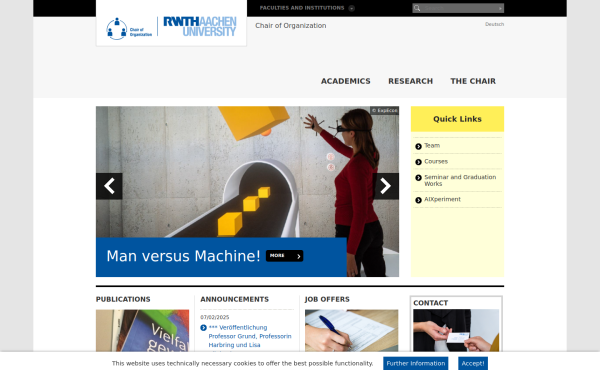Viewport: 600px width, 375px height.
Task: Click the Announcements heading
Action: (x=235, y=299)
